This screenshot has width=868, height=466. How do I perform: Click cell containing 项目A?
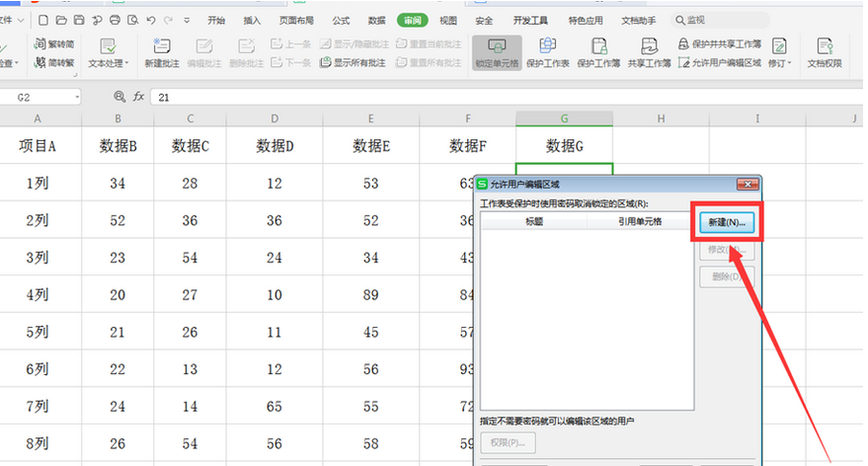pyautogui.click(x=38, y=145)
